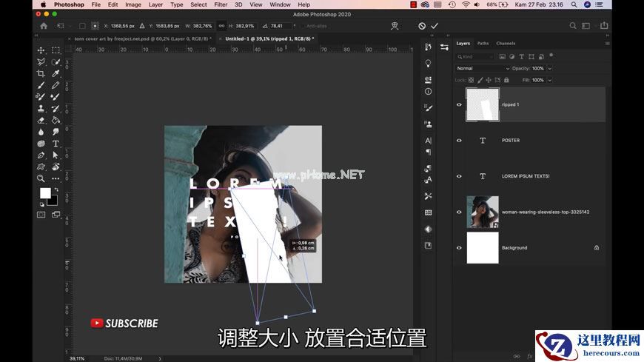Swap foreground and background colors
Screen dimensions: 644x362
pos(56,190)
